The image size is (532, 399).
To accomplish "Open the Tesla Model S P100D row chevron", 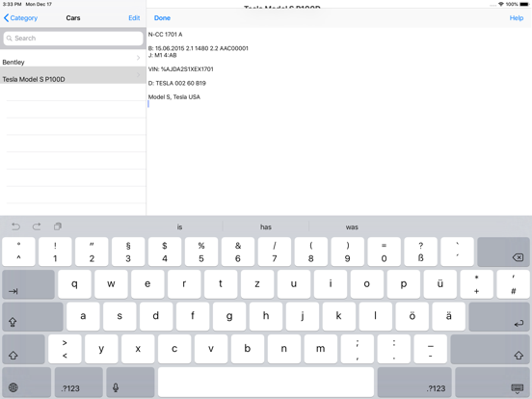I will click(138, 74).
